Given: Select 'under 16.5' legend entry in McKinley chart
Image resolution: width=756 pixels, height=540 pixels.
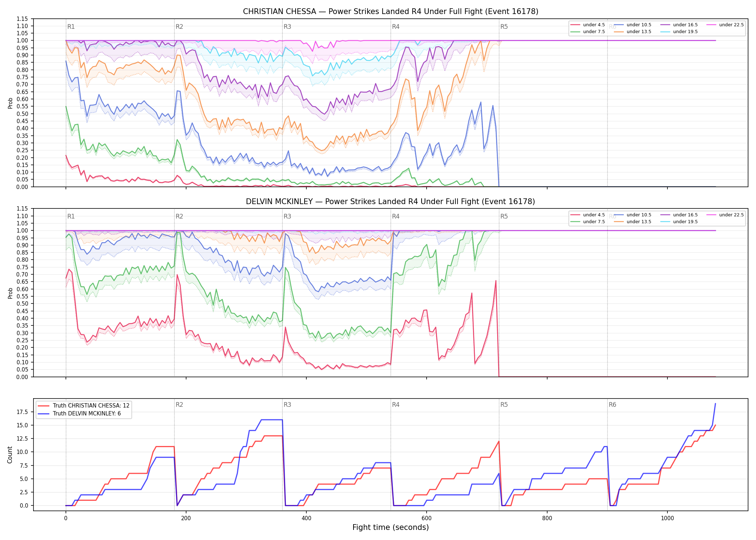Looking at the screenshot, I should (x=679, y=215).
